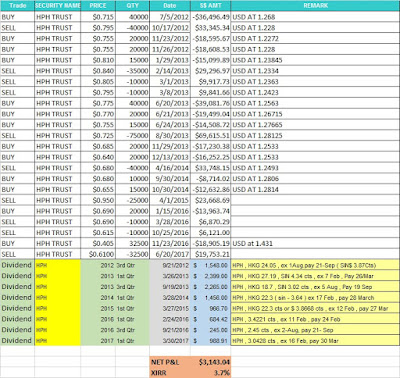Click the amount $69,615.51

pyautogui.click(x=210, y=136)
